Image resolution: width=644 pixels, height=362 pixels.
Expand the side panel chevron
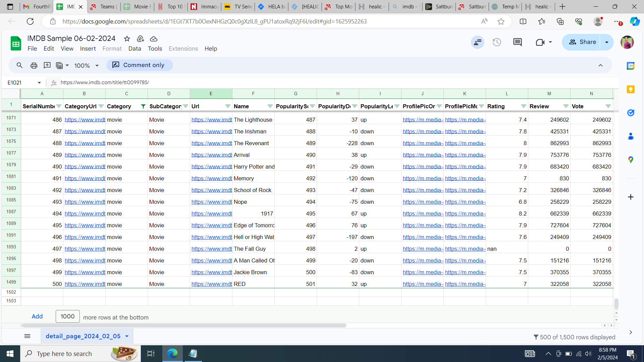click(631, 332)
